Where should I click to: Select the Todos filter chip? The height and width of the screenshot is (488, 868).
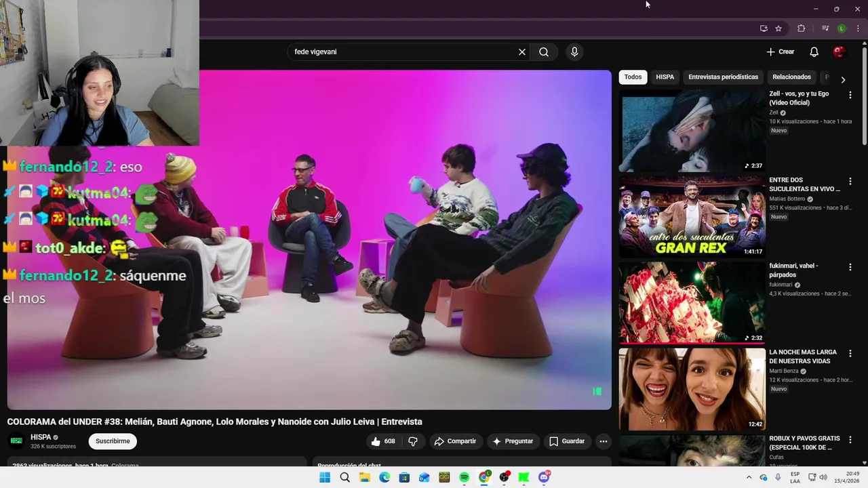pyautogui.click(x=633, y=77)
